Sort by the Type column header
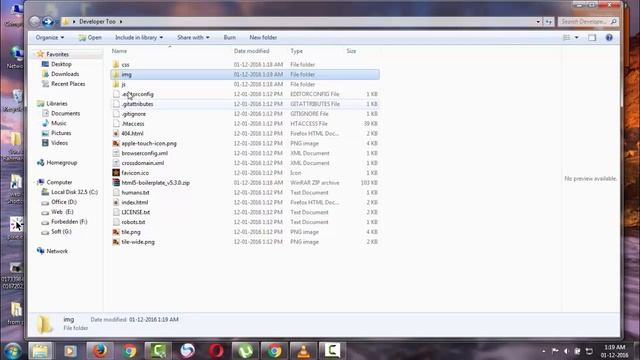This screenshot has height=360, width=640. click(x=297, y=51)
